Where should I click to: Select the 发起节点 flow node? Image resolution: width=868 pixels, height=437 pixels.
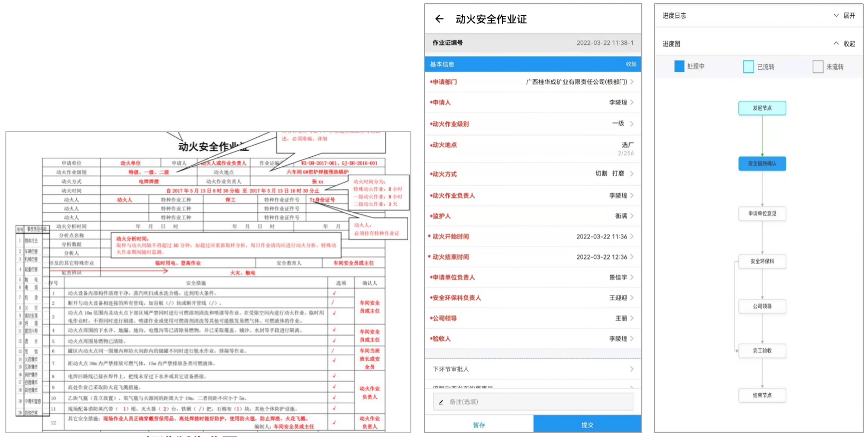pyautogui.click(x=762, y=108)
